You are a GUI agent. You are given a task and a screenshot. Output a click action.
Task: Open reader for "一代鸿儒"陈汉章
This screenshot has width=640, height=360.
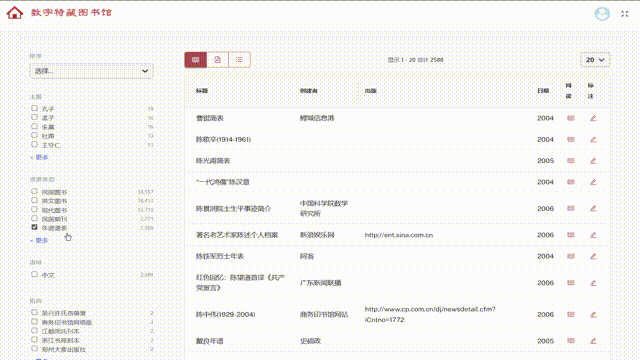(x=571, y=182)
